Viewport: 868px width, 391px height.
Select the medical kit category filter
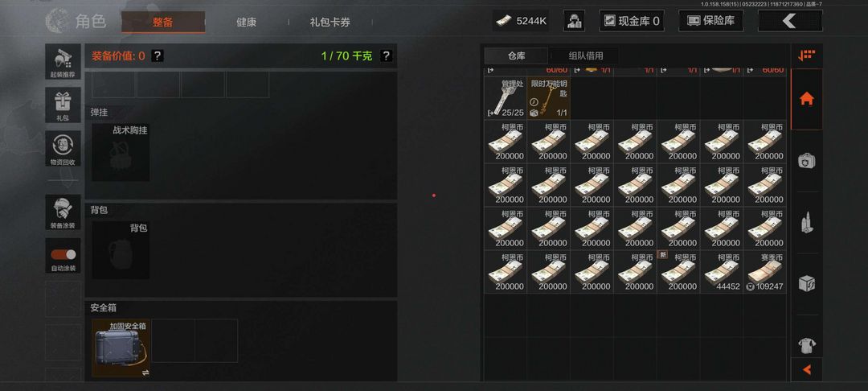[x=807, y=161]
